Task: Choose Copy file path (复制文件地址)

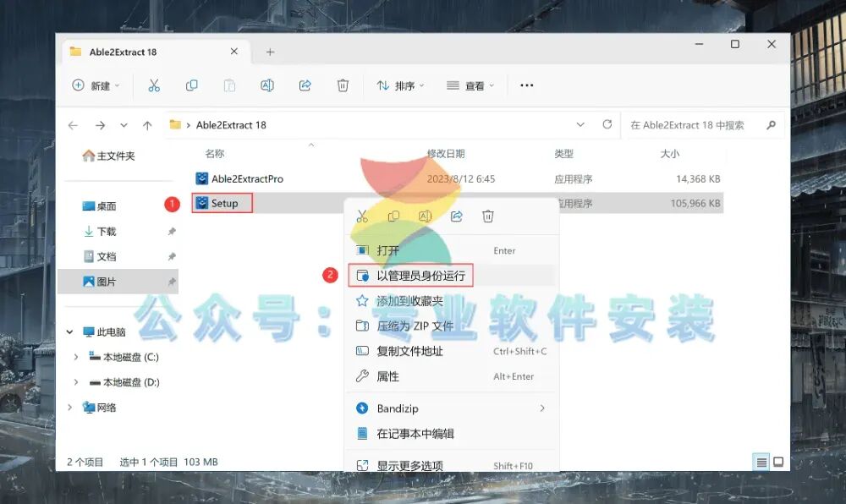Action: click(x=452, y=351)
